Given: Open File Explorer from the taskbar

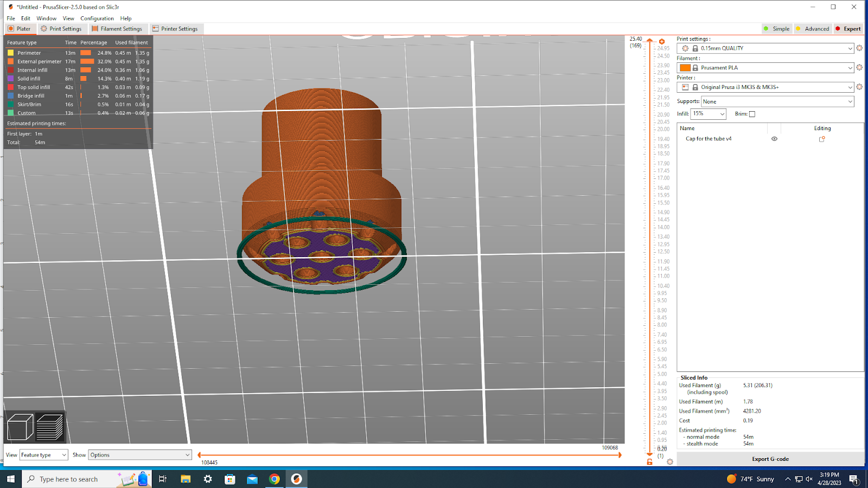Looking at the screenshot, I should click(x=186, y=479).
